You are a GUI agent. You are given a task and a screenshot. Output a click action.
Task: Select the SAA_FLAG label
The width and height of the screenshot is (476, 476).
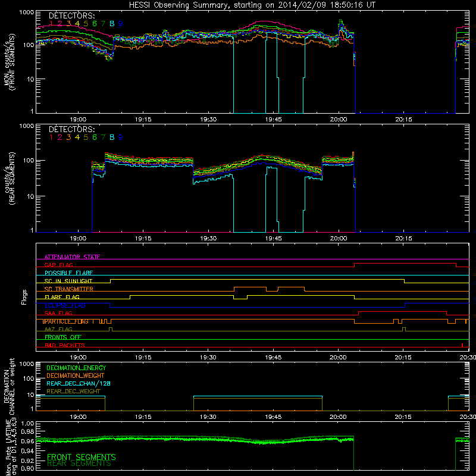58,313
